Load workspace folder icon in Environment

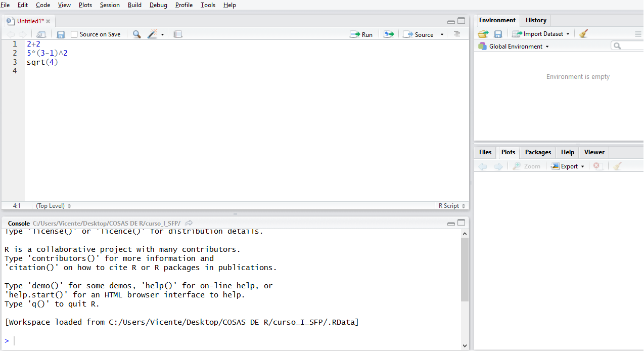click(483, 34)
